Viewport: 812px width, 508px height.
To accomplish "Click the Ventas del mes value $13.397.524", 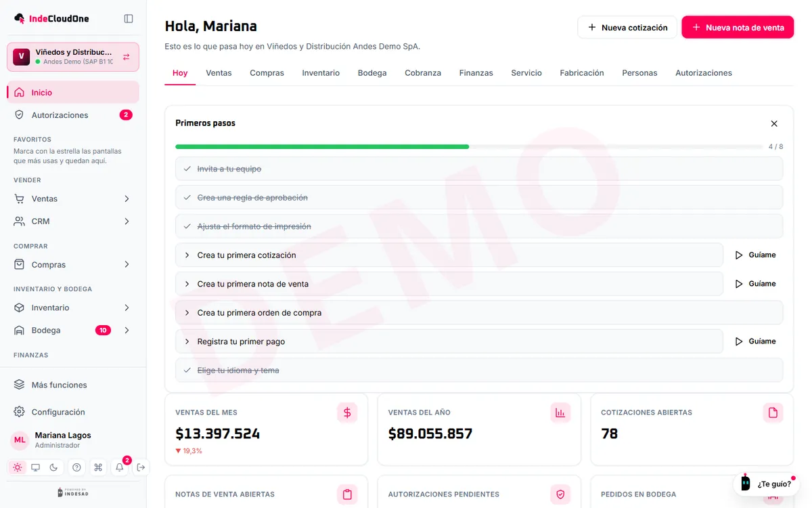I will [x=217, y=434].
